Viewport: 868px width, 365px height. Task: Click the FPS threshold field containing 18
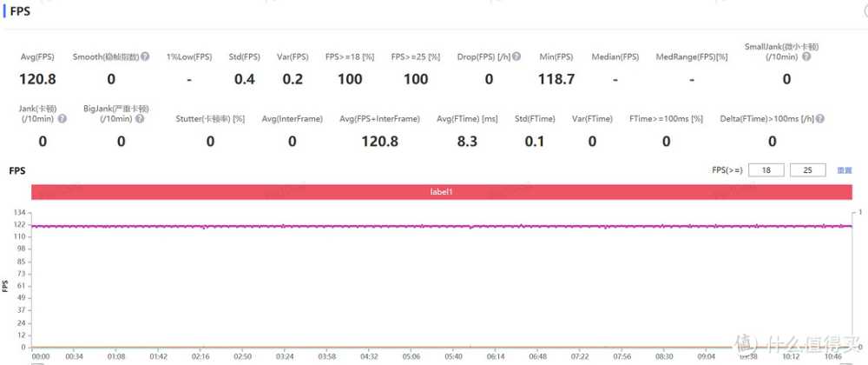pos(766,170)
